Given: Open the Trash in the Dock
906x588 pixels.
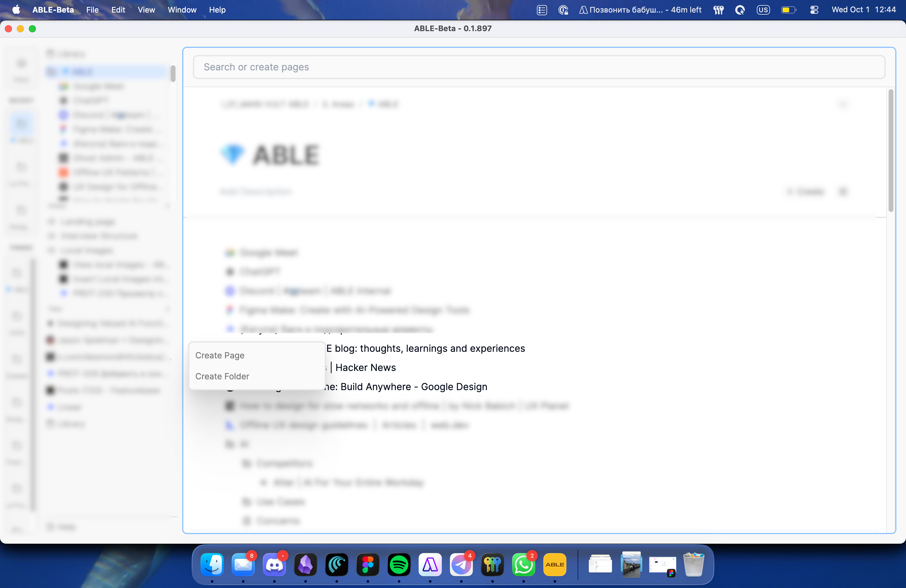Looking at the screenshot, I should pyautogui.click(x=694, y=564).
